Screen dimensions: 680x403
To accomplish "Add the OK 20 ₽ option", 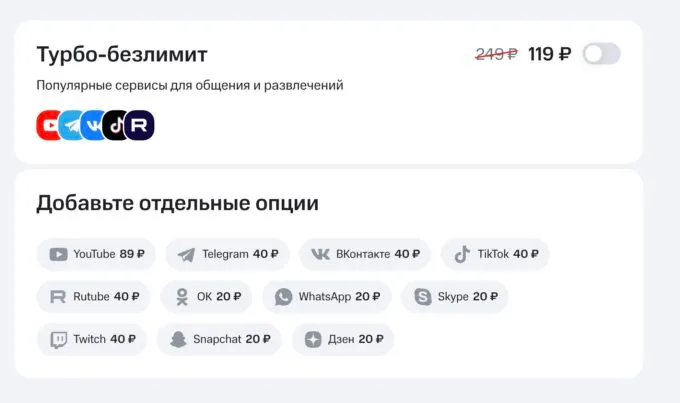I will tap(207, 297).
